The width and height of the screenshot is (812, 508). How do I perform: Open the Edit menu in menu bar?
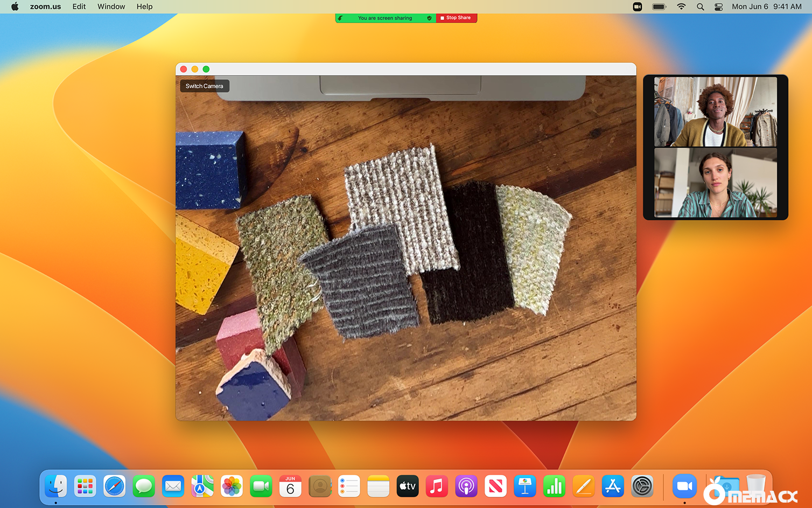[79, 6]
